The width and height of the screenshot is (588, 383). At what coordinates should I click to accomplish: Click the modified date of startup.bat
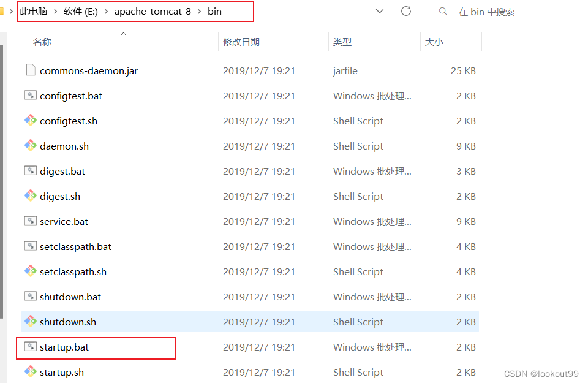pyautogui.click(x=259, y=347)
